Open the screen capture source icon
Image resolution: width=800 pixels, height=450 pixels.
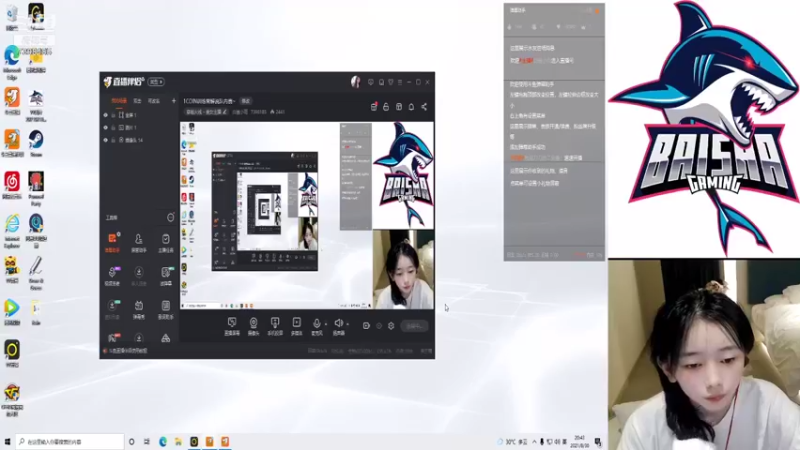pyautogui.click(x=232, y=326)
